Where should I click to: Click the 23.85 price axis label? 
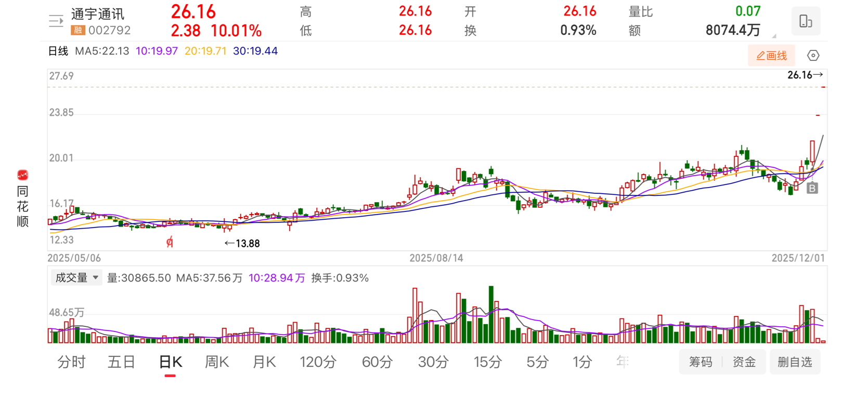click(61, 112)
